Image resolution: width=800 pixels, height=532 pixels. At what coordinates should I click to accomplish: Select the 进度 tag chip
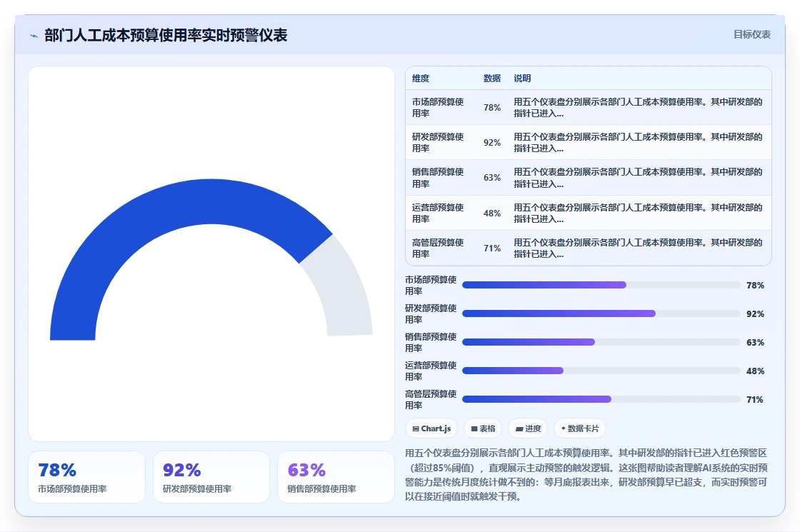click(528, 428)
